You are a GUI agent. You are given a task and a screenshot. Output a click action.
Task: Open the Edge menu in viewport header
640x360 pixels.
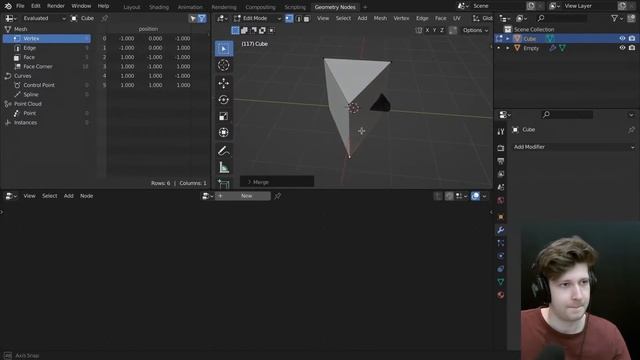422,18
